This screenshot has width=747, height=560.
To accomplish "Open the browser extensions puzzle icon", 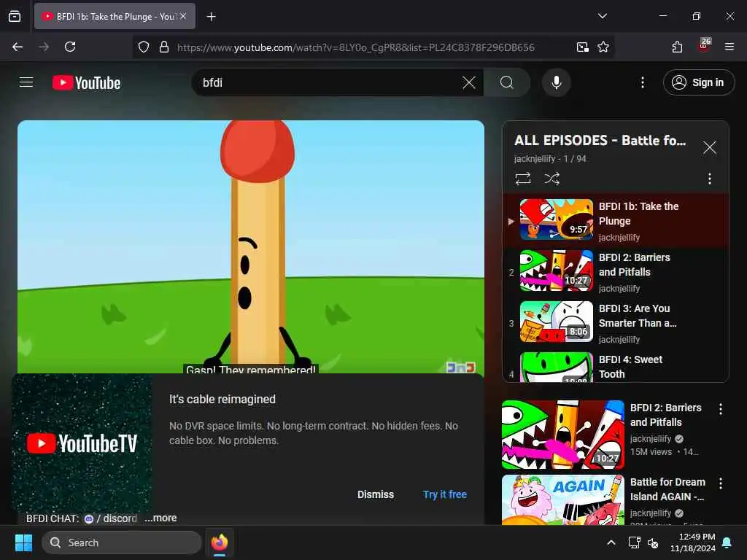I will (677, 47).
